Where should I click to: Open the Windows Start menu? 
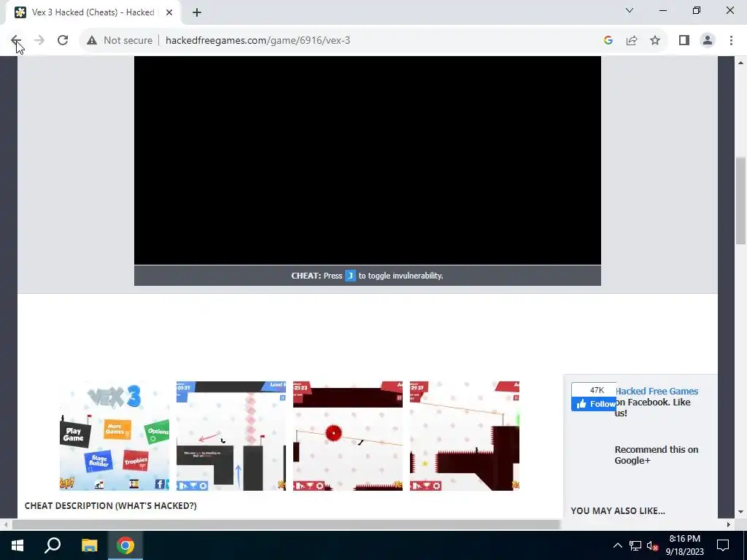(18, 545)
